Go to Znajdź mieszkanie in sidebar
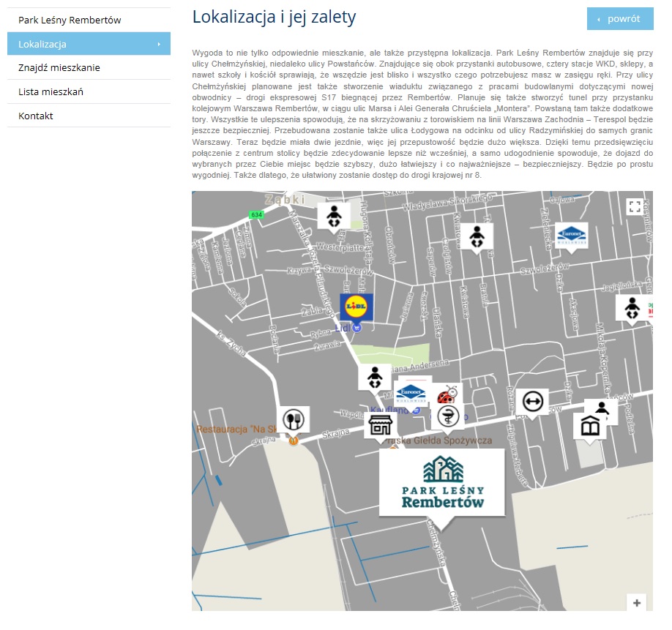The width and height of the screenshot is (672, 630). (89, 67)
